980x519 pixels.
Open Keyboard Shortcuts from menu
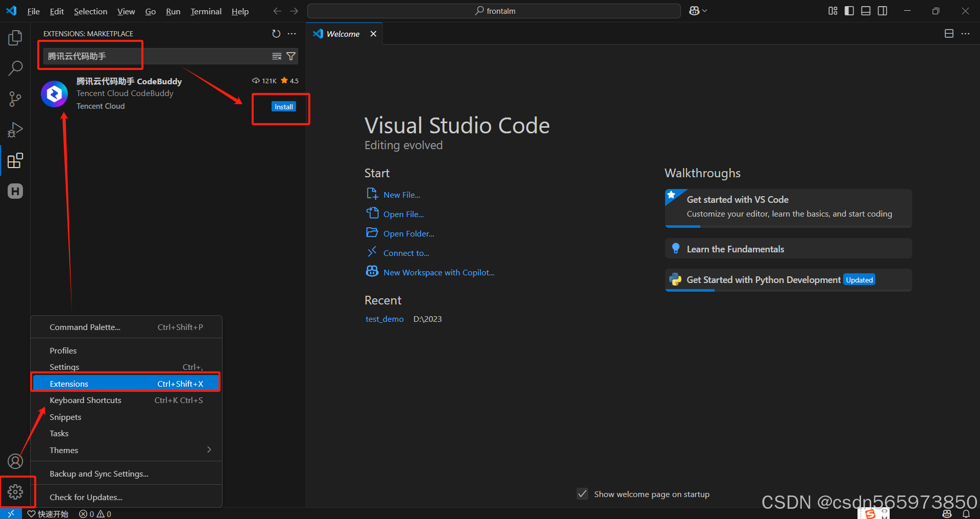pos(126,400)
